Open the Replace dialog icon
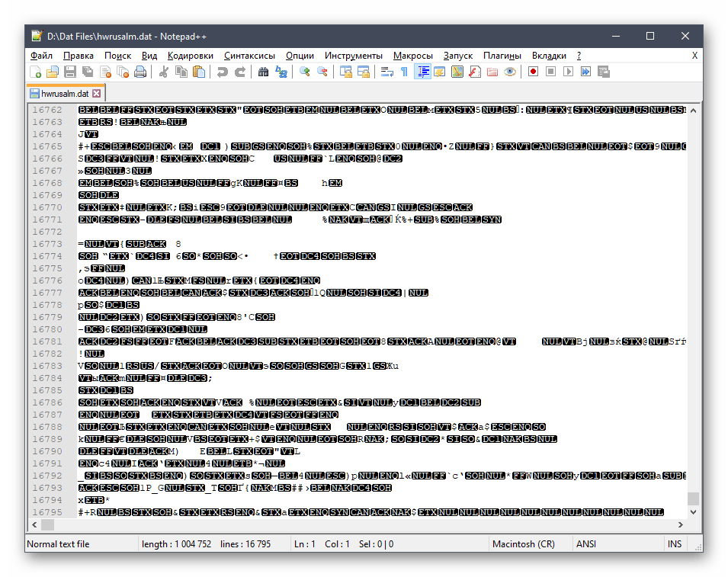 [x=281, y=72]
